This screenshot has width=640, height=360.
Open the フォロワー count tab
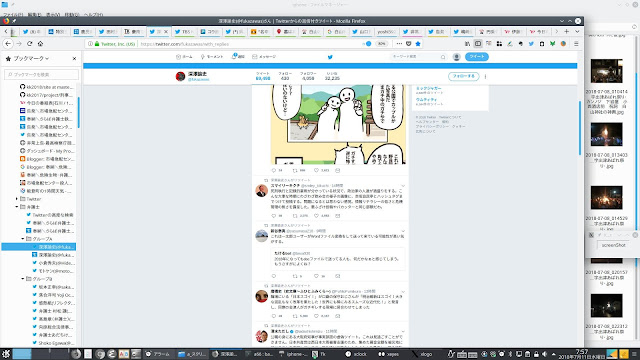pos(308,76)
